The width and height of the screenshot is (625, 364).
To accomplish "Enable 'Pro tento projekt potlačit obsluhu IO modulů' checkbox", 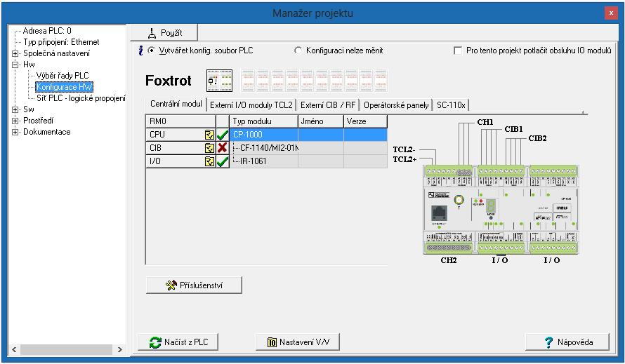I will click(458, 50).
